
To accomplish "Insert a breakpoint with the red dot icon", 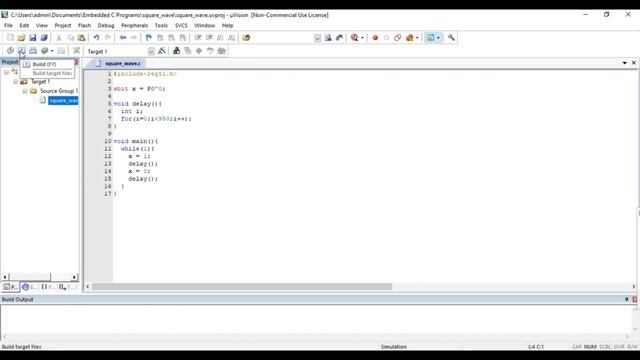I will [375, 38].
